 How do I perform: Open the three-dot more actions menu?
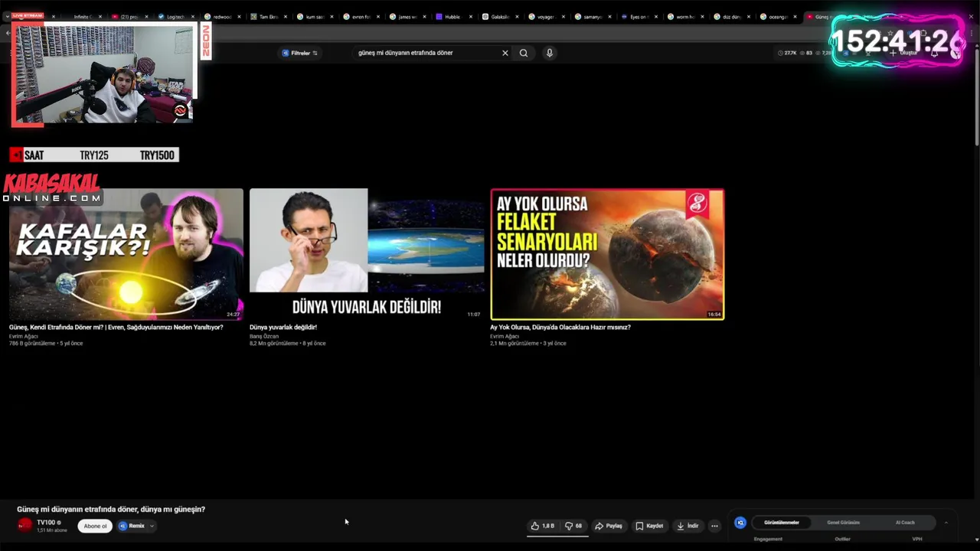click(x=714, y=526)
